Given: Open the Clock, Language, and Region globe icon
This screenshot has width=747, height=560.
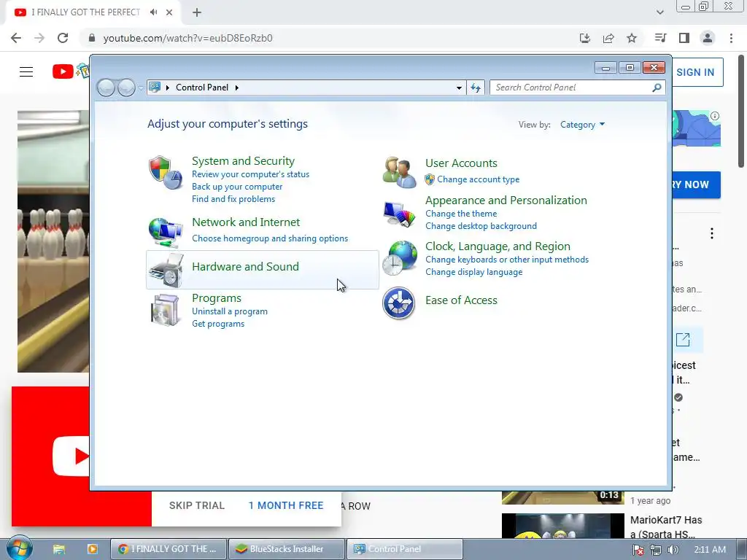Looking at the screenshot, I should click(x=399, y=257).
